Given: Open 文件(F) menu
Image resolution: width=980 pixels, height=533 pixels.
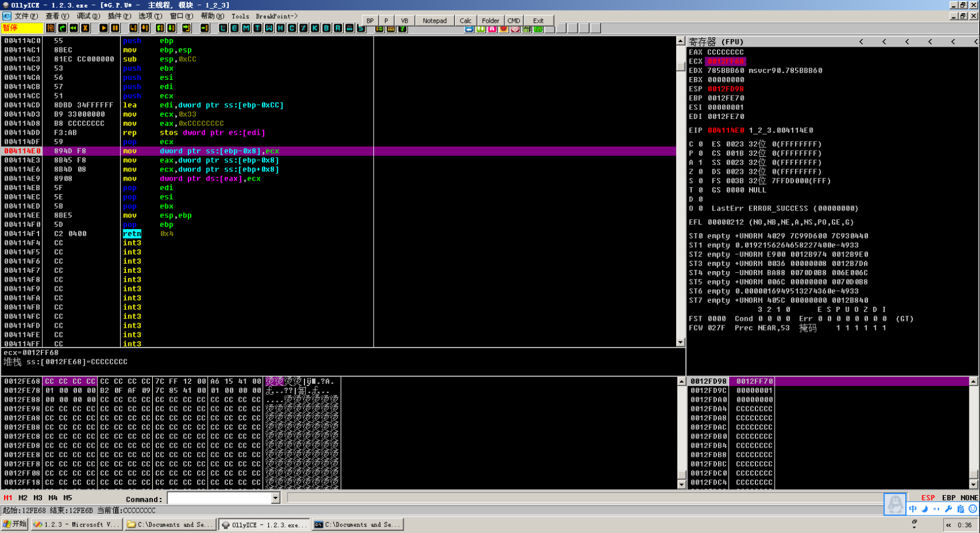Looking at the screenshot, I should [26, 16].
